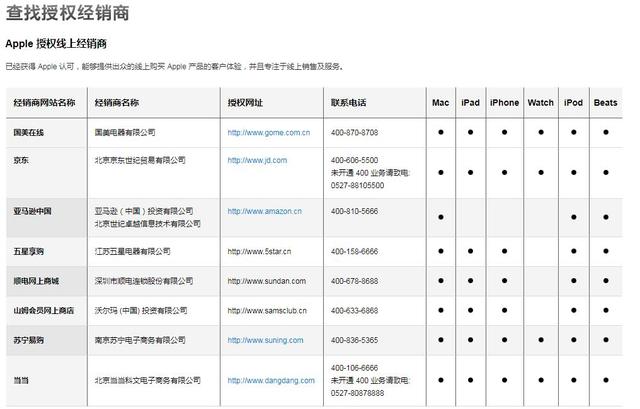
Task: Click phone number 0527-88105500
Action: [x=358, y=186]
